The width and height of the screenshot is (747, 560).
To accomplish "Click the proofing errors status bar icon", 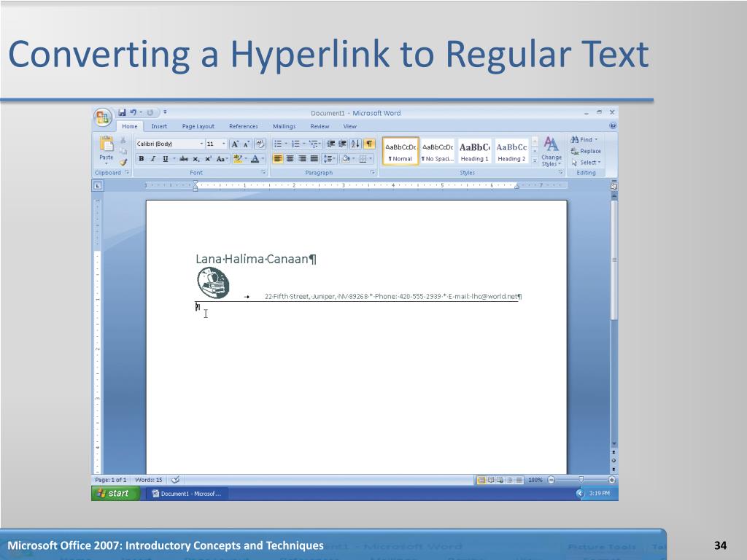I will (x=175, y=480).
